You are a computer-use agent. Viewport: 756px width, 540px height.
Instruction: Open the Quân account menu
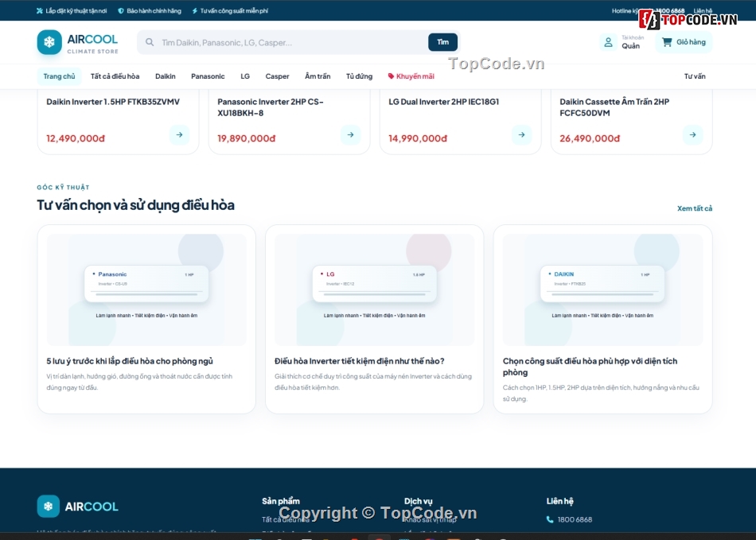[622, 42]
